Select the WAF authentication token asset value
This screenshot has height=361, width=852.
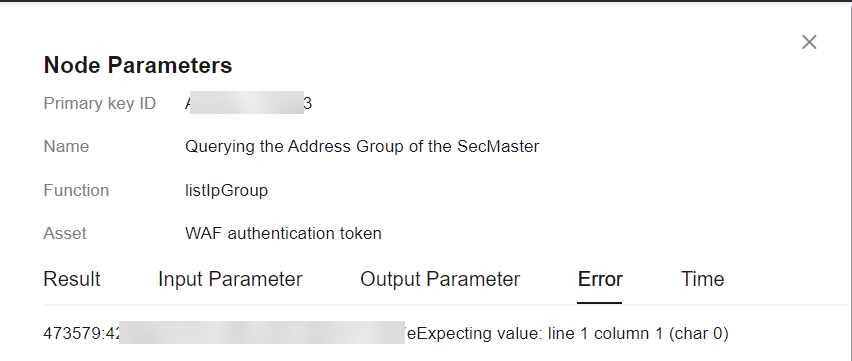coord(283,233)
